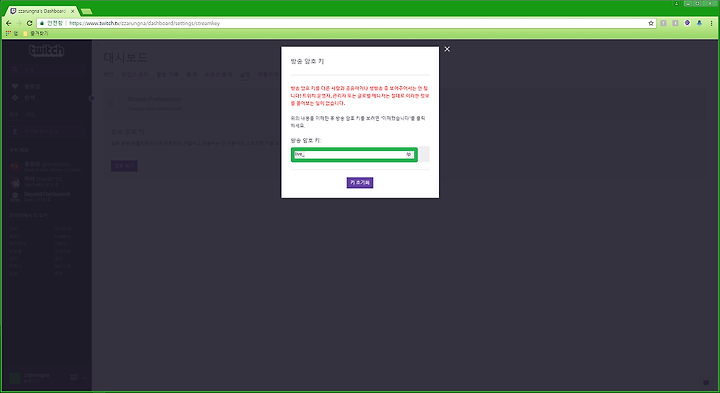Collapse the sidebar with the round edge handle
This screenshot has width=720, height=393.
tap(92, 98)
